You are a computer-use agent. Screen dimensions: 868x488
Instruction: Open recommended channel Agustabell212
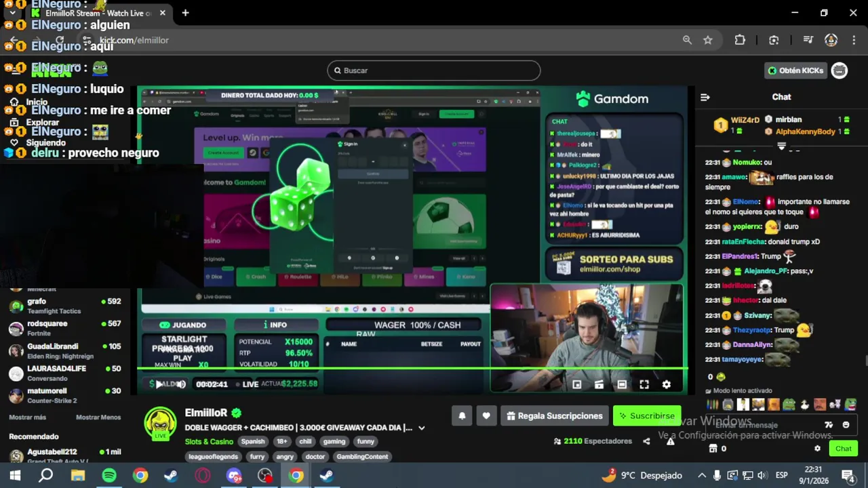click(x=64, y=455)
